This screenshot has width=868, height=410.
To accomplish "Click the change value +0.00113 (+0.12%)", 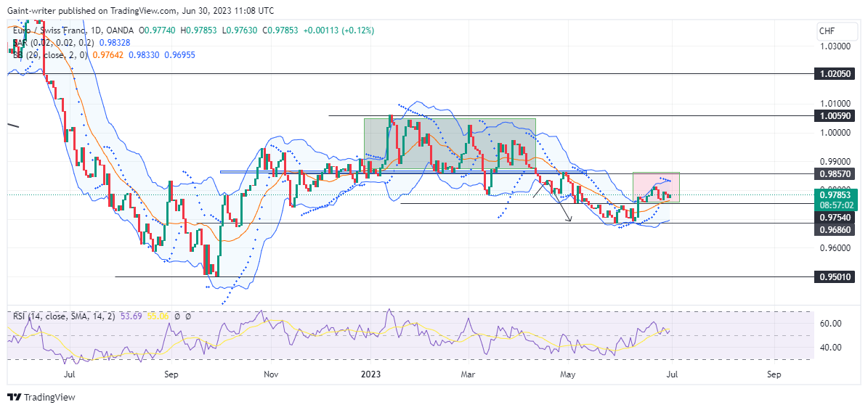I will 338,30.
